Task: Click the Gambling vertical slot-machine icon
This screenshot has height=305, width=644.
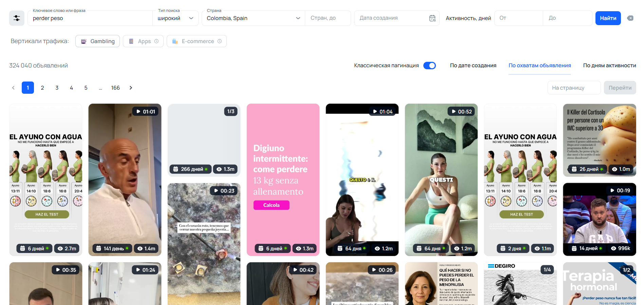Action: (x=84, y=41)
